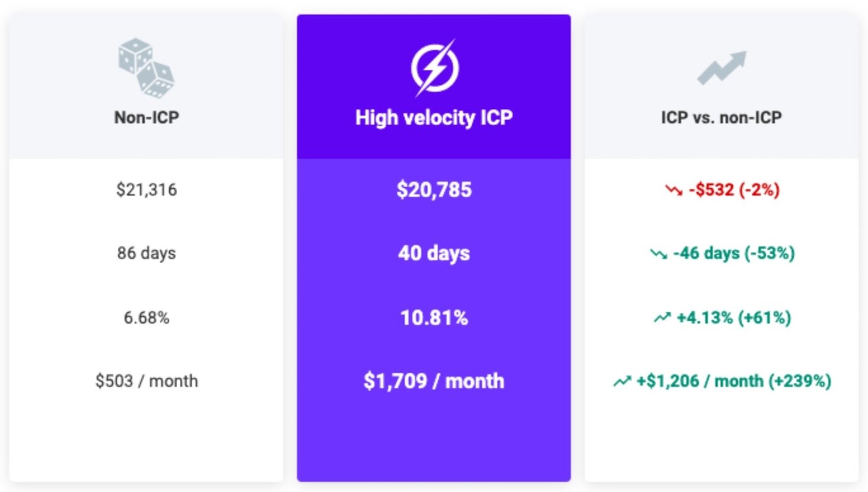Viewport: 868px width, 492px height.
Task: Click the red downward trend icon beside -$532
Action: coord(674,190)
